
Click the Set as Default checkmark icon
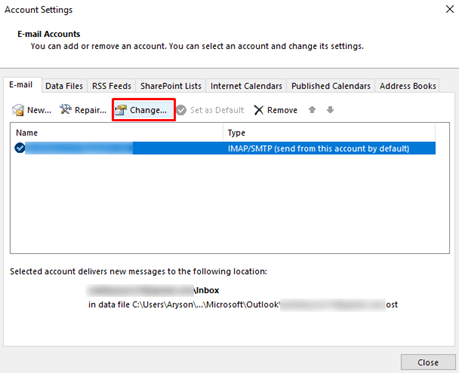coord(181,110)
